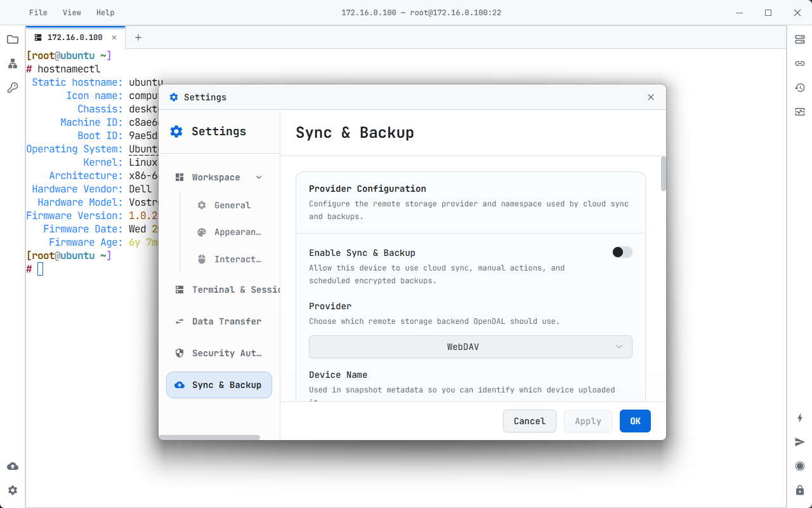Open settings via the bottom-left gear icon
This screenshot has width=812, height=508.
click(13, 490)
